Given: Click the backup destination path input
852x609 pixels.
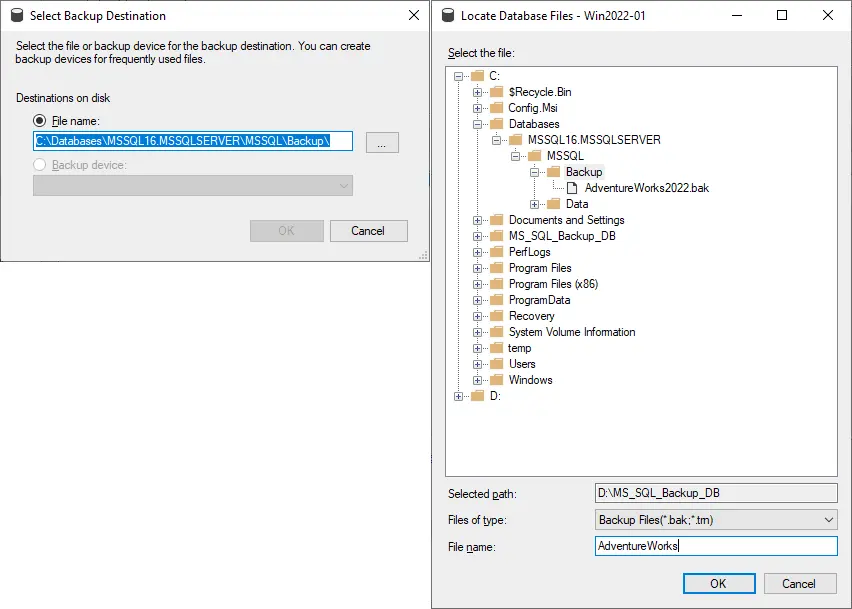Looking at the screenshot, I should (192, 141).
